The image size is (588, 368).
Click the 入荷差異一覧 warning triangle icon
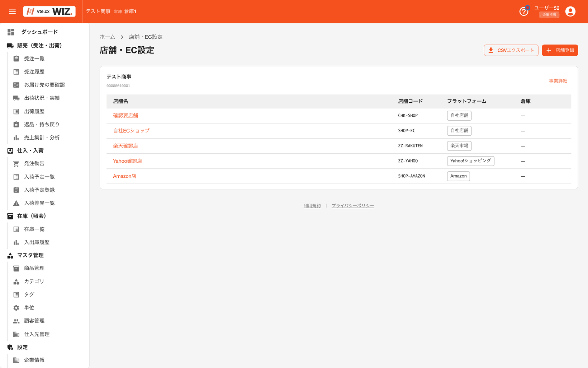tap(16, 203)
